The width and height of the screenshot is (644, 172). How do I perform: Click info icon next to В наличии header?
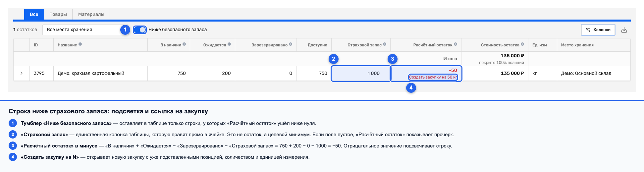tap(184, 44)
